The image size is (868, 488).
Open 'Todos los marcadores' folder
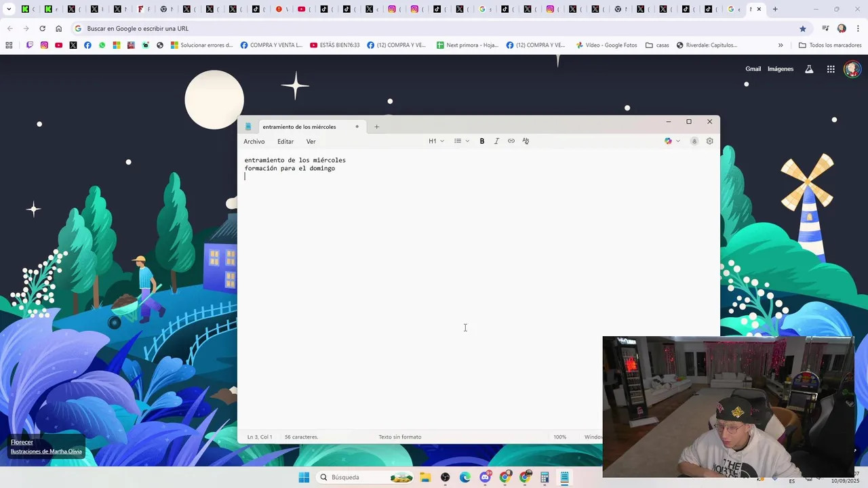coord(830,45)
